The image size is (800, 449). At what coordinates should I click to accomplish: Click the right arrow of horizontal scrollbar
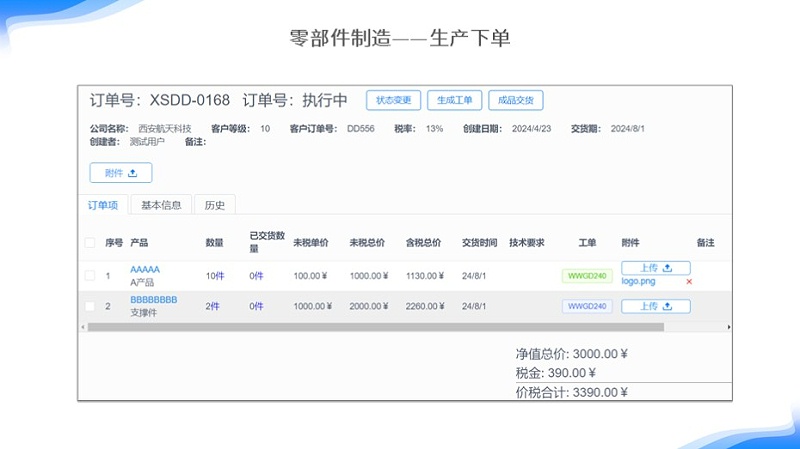pyautogui.click(x=728, y=327)
